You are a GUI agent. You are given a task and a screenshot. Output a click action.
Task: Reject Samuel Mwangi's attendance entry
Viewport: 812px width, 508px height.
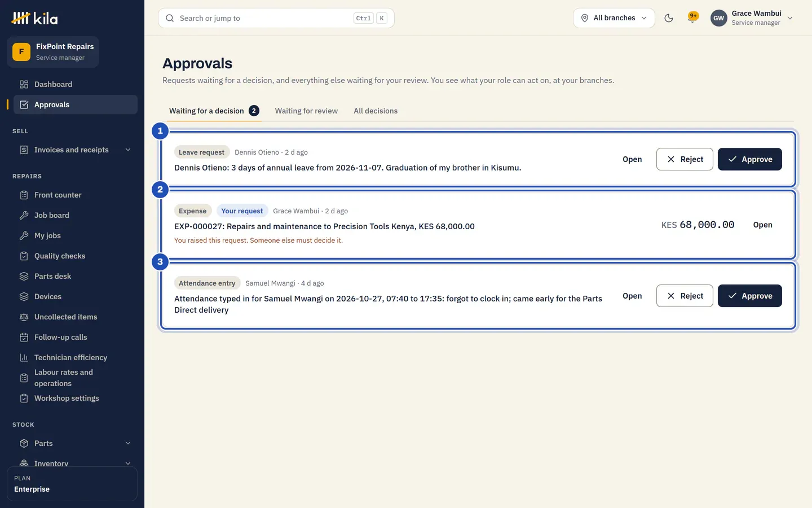point(685,296)
